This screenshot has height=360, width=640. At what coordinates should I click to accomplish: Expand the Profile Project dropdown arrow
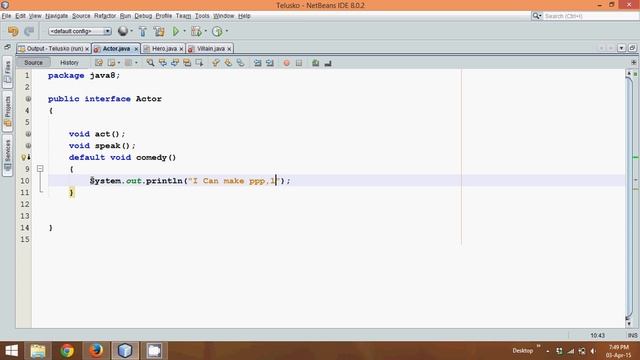[227, 31]
